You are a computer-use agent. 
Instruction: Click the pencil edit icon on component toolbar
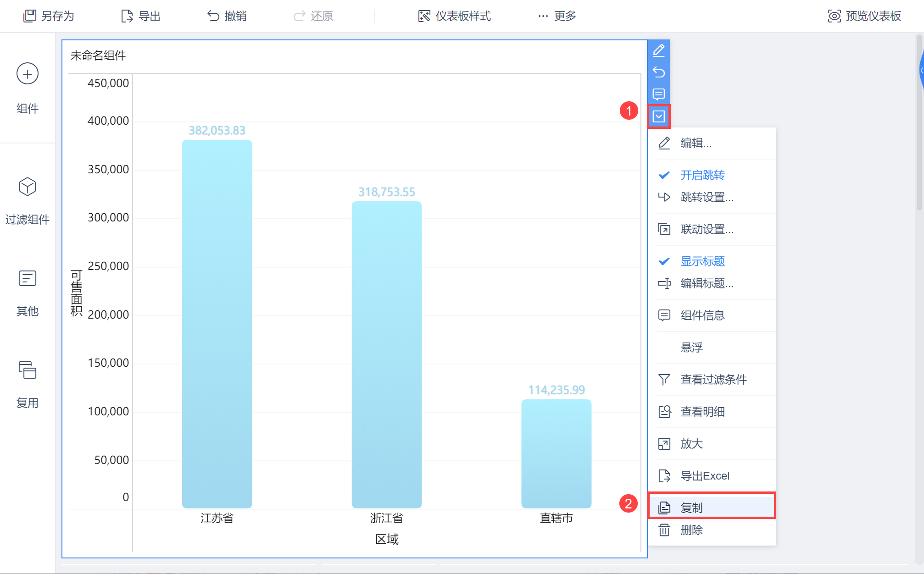(658, 50)
